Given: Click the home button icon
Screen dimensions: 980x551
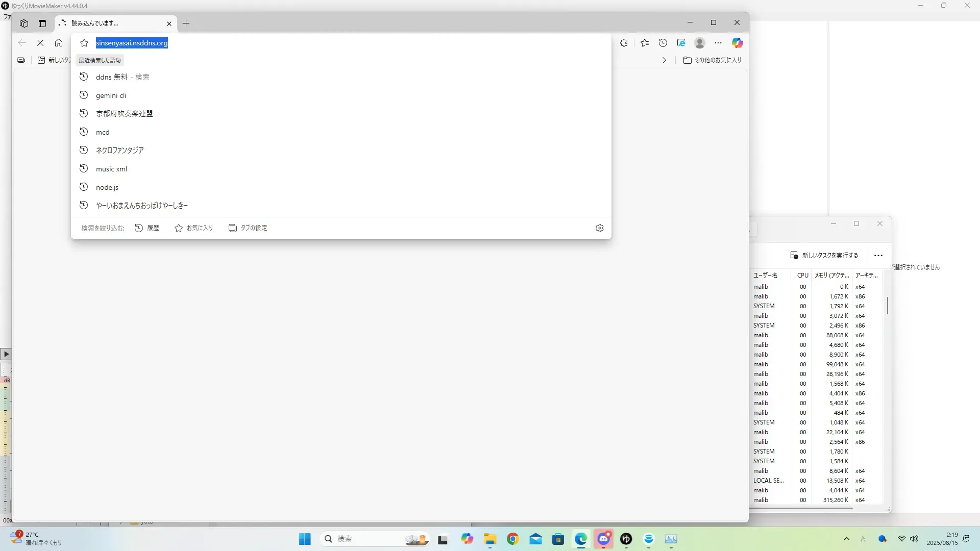Looking at the screenshot, I should (x=59, y=43).
